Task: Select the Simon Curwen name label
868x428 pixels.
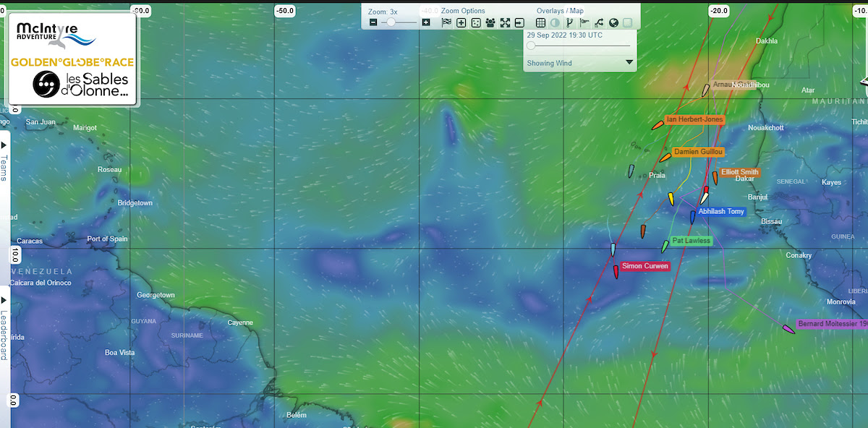Action: pyautogui.click(x=644, y=266)
